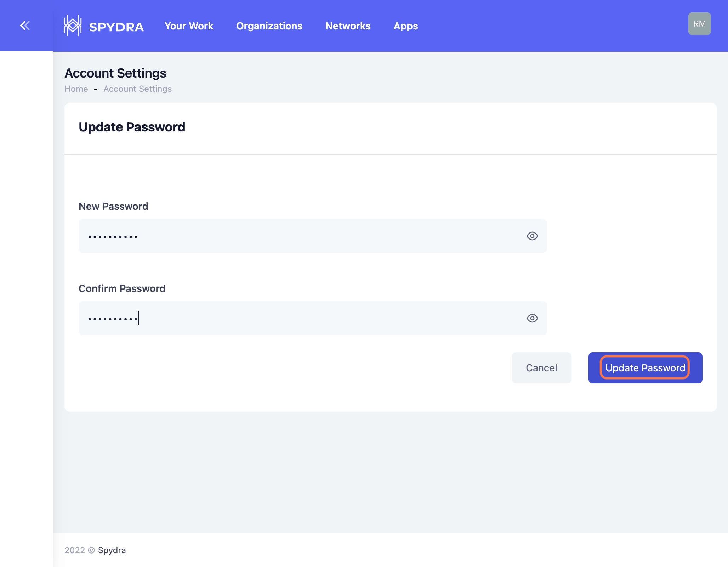Show the New Password value
The width and height of the screenshot is (728, 567).
[532, 236]
